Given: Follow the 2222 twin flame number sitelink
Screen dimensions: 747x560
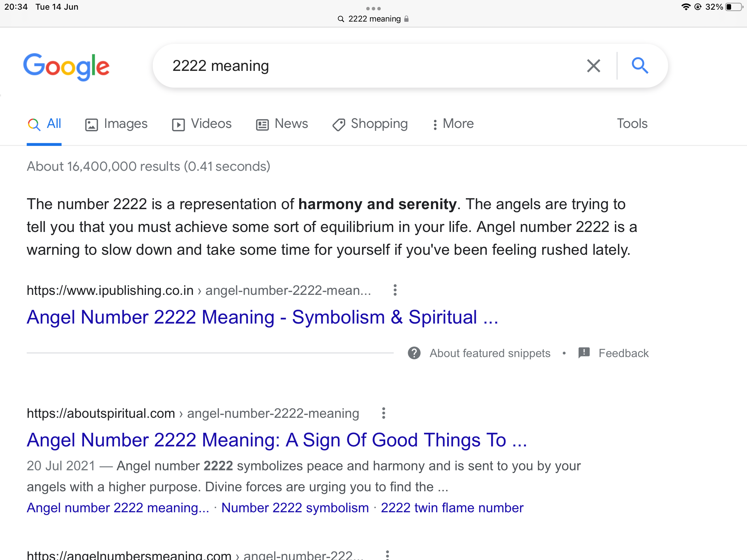Looking at the screenshot, I should (452, 508).
